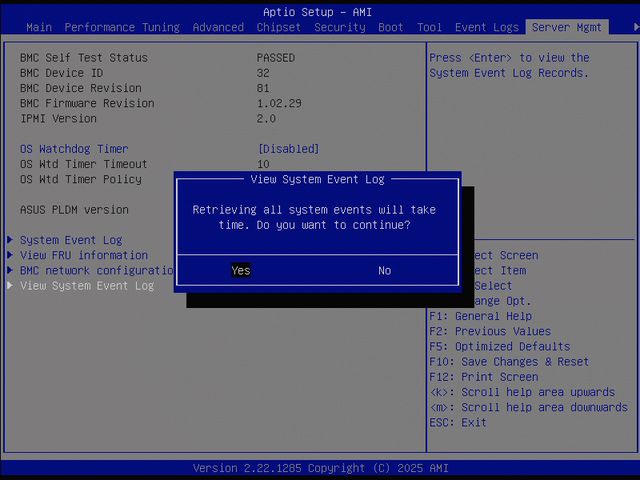
Task: Edit the OS Wtd Timer Timeout value
Action: click(x=263, y=164)
